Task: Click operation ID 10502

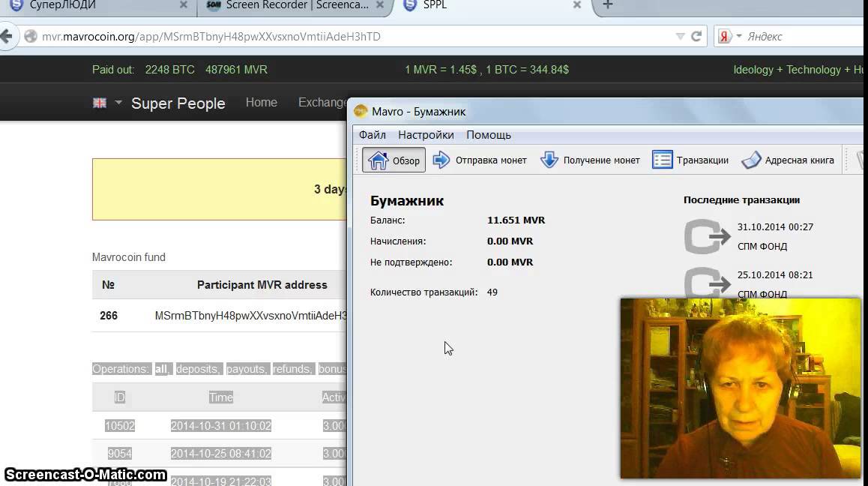Action: (120, 425)
